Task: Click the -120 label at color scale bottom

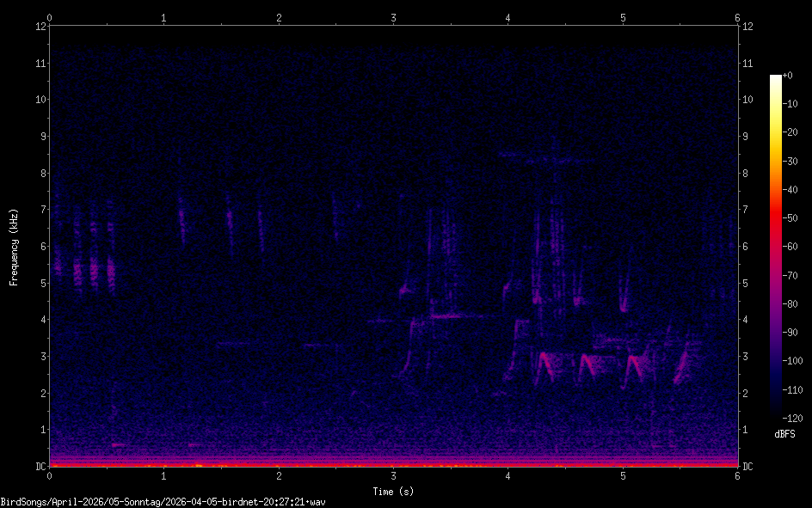Action: point(795,418)
